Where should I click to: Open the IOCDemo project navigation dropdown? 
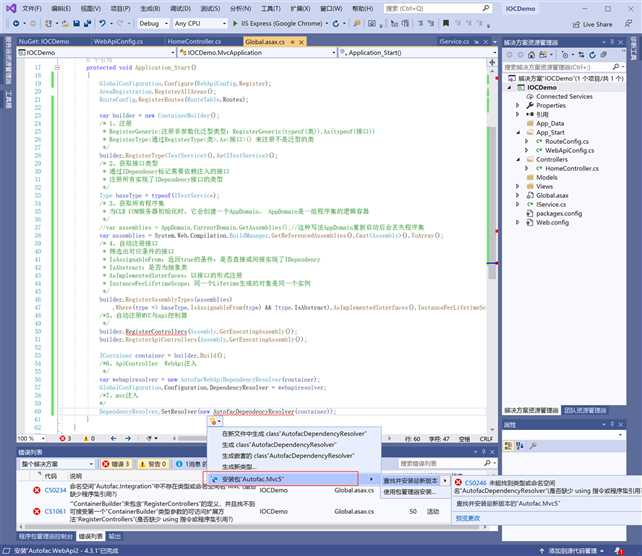click(x=97, y=52)
